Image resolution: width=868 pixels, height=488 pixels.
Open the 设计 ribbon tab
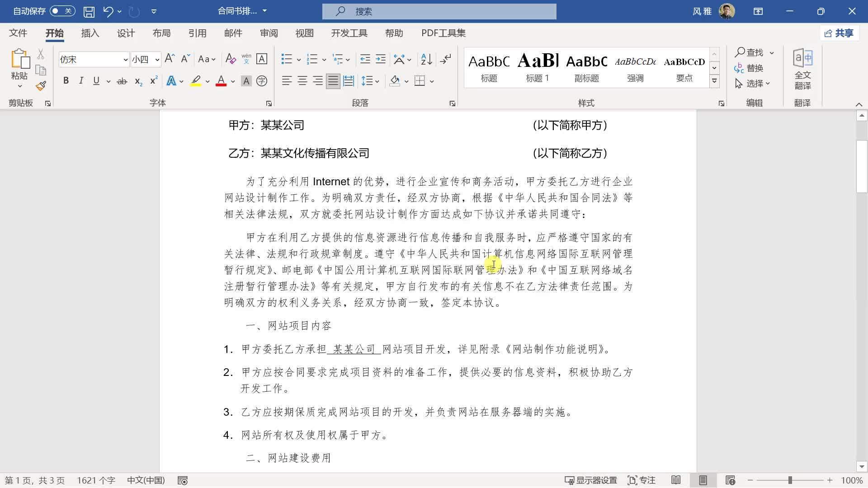(125, 33)
